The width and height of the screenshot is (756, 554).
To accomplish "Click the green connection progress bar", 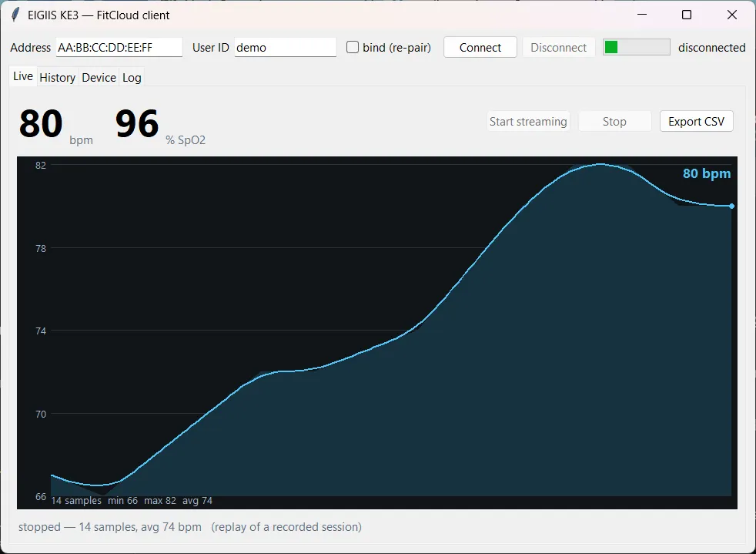I will point(637,47).
